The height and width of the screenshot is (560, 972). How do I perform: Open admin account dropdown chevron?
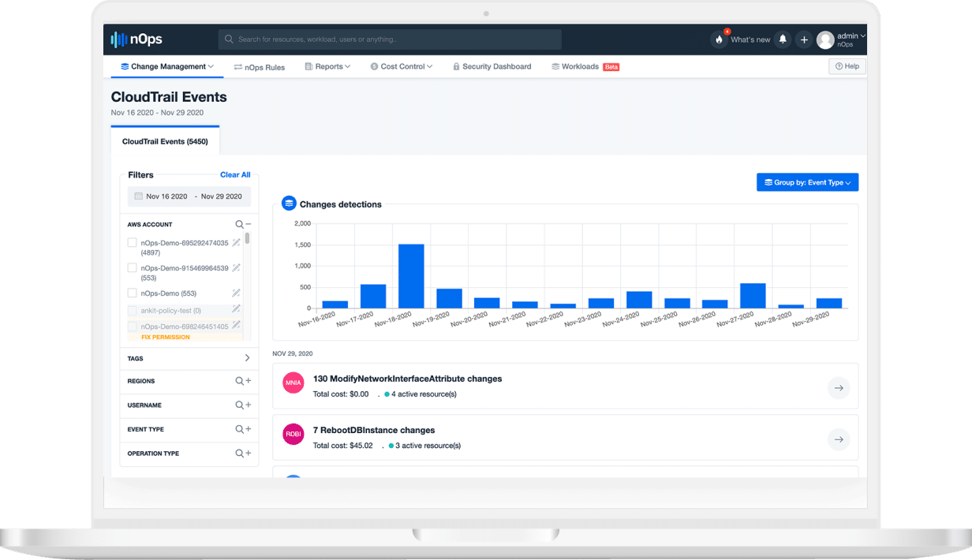(x=863, y=35)
